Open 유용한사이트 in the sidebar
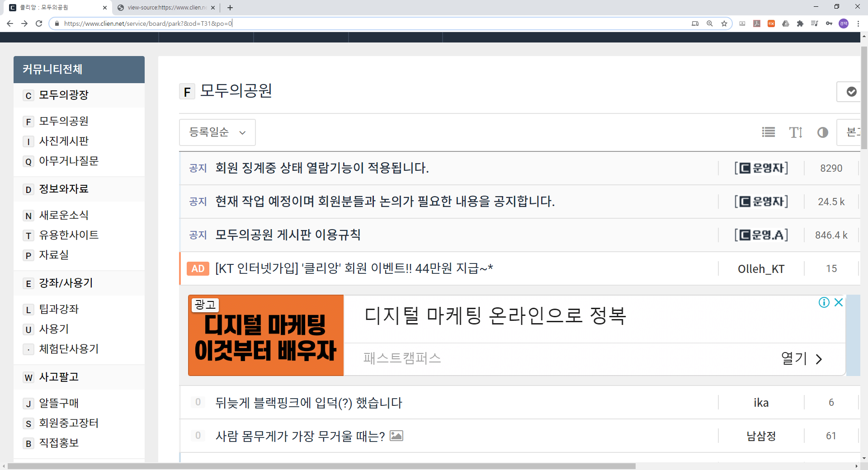The image size is (868, 470). pos(69,235)
